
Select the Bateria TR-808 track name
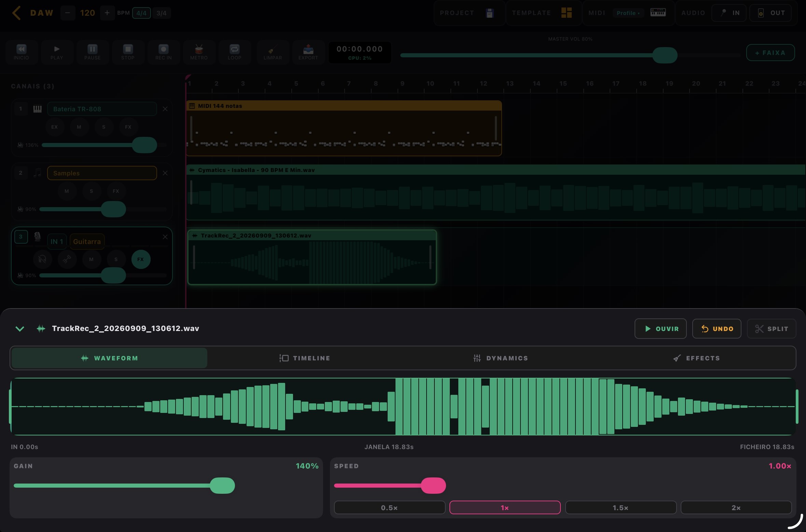(x=102, y=109)
